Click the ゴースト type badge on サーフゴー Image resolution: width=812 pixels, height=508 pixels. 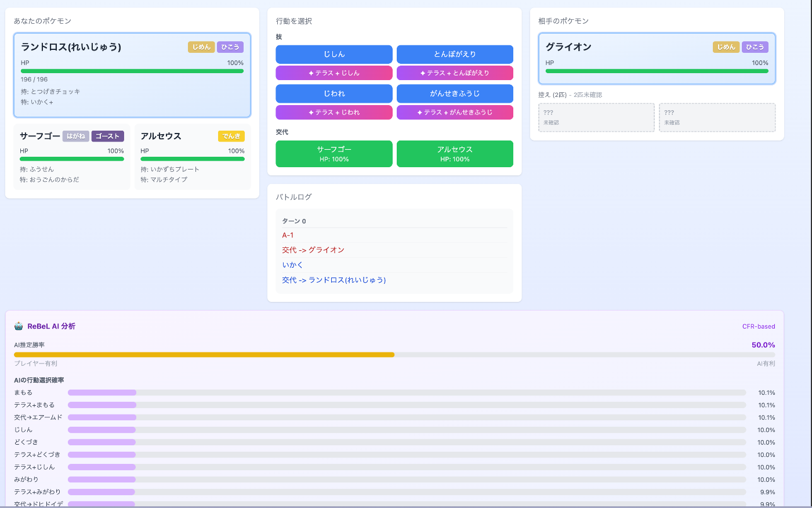tap(107, 136)
